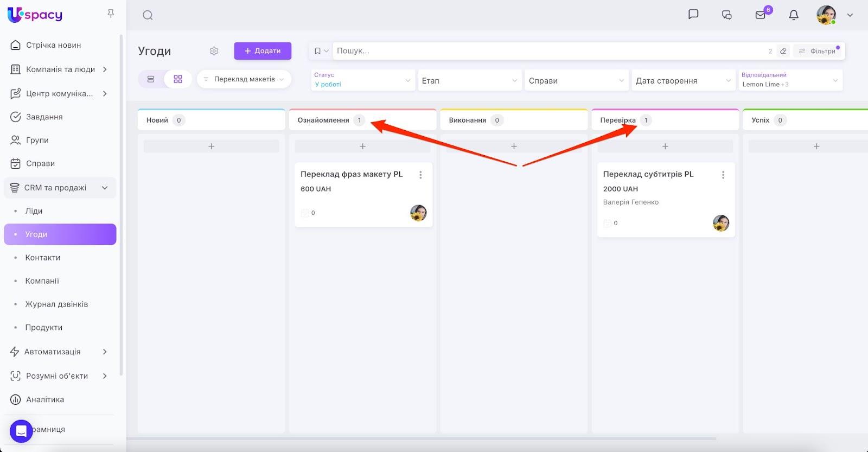Image resolution: width=868 pixels, height=452 pixels.
Task: Click the Uspacy logo
Action: coord(35,15)
